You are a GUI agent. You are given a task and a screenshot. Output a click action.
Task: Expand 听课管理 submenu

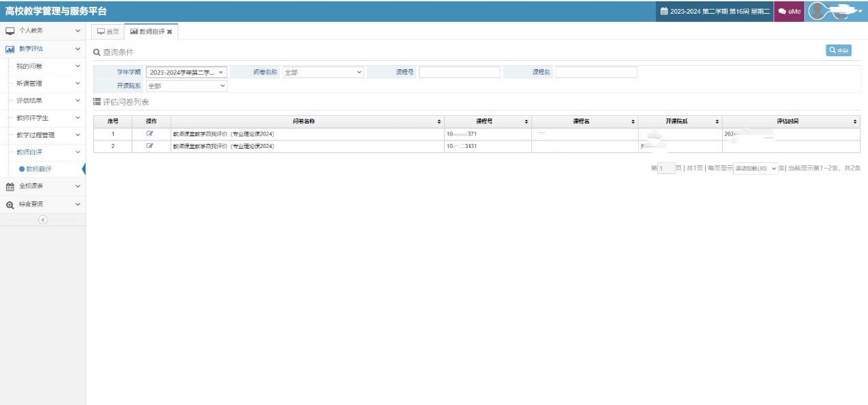pos(78,83)
